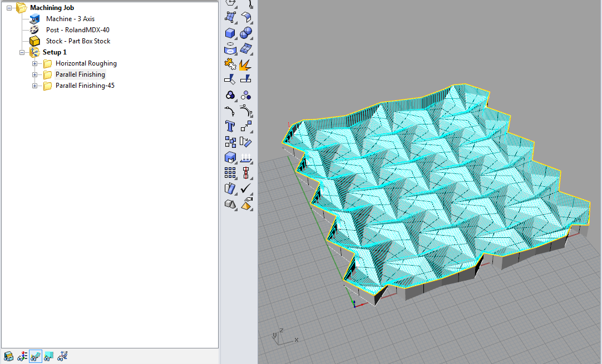Screen dimensions: 602x364
Task: Expand the Parallel Finishing-45 operation
Action: tap(34, 86)
